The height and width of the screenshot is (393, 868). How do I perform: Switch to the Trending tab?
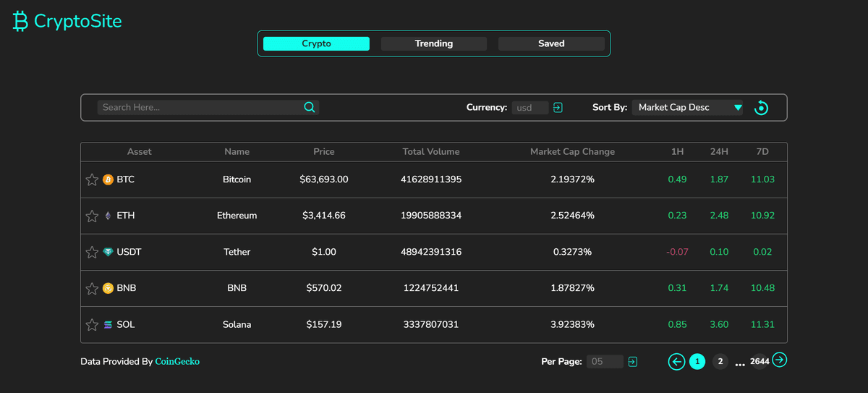point(434,43)
